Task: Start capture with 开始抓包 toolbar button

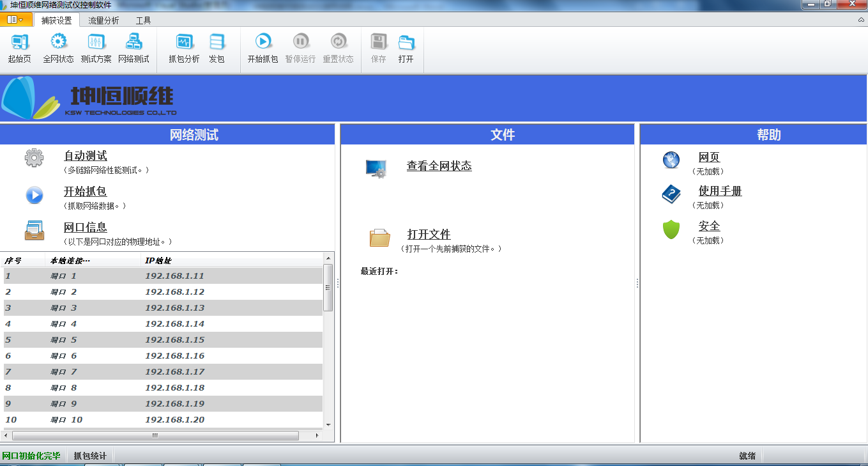Action: (263, 49)
